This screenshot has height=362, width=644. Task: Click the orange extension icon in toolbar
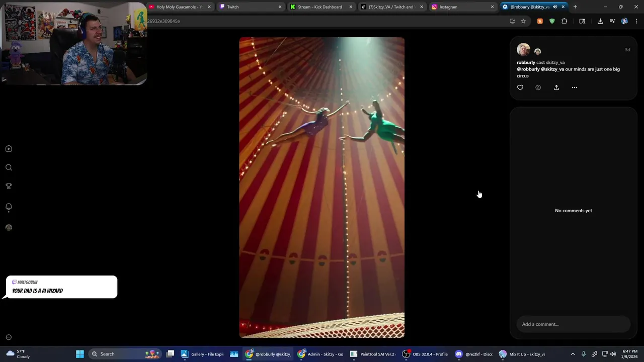[x=540, y=21]
